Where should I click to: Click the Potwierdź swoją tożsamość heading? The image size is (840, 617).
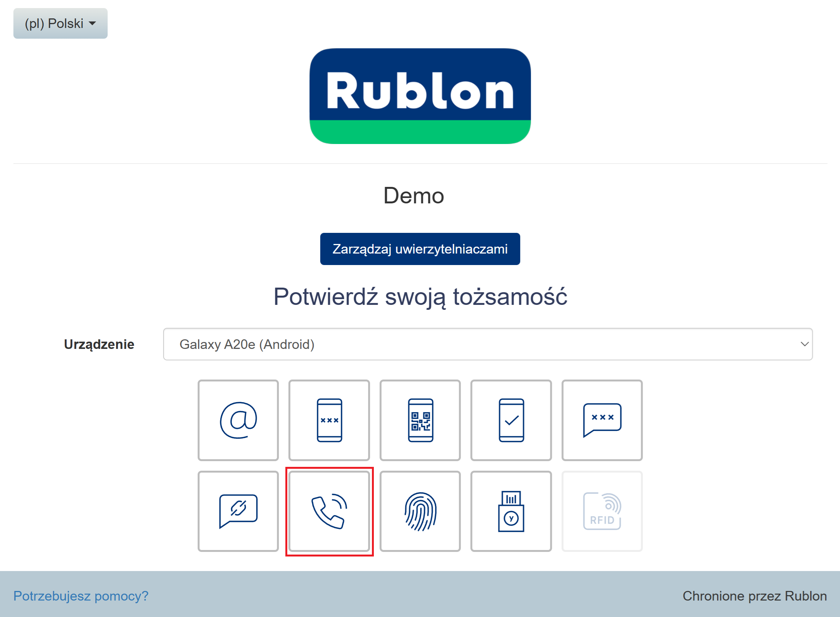[420, 296]
